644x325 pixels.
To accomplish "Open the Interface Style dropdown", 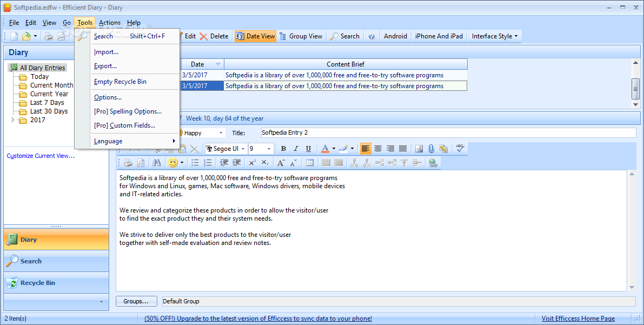I will (x=495, y=36).
